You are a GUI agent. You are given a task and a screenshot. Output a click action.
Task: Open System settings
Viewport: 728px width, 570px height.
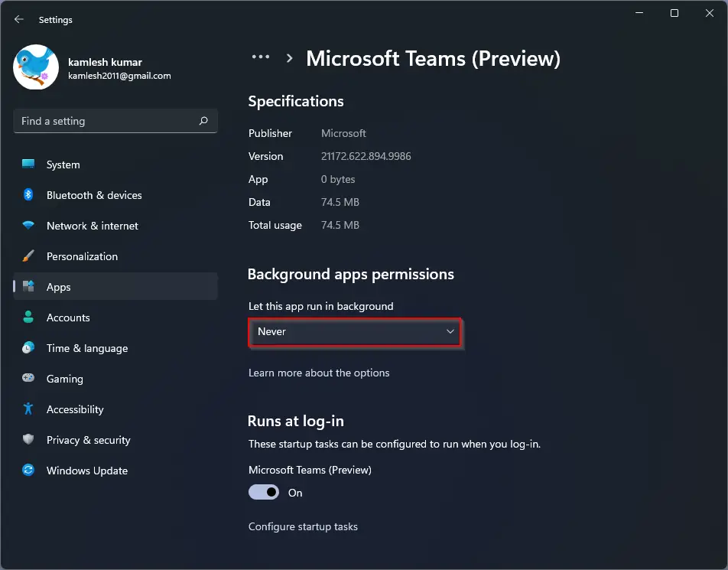pyautogui.click(x=115, y=164)
